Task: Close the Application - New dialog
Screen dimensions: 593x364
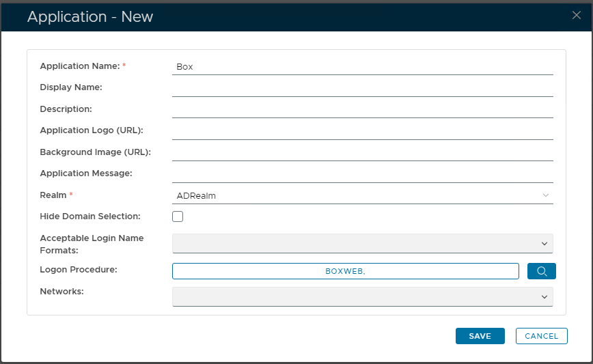Action: pos(576,16)
